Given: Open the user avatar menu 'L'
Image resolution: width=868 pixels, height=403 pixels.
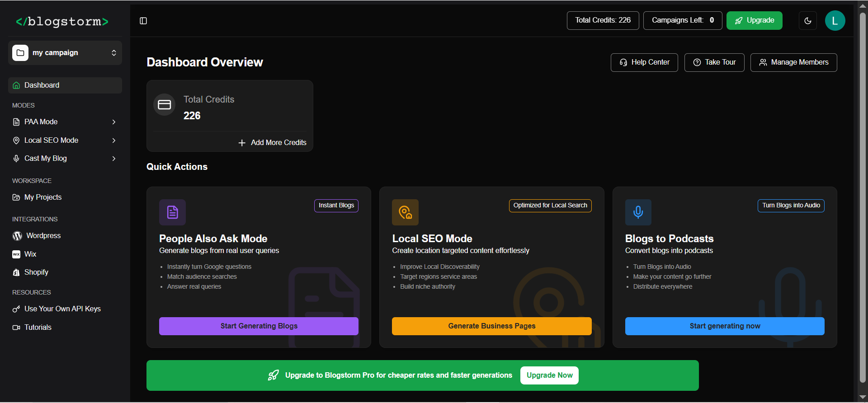Looking at the screenshot, I should (835, 21).
